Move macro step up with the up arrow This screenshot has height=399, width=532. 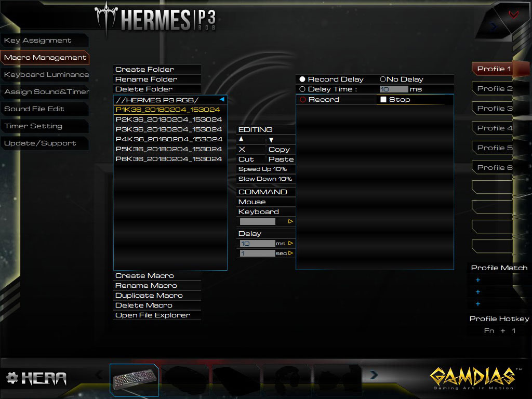click(x=241, y=139)
